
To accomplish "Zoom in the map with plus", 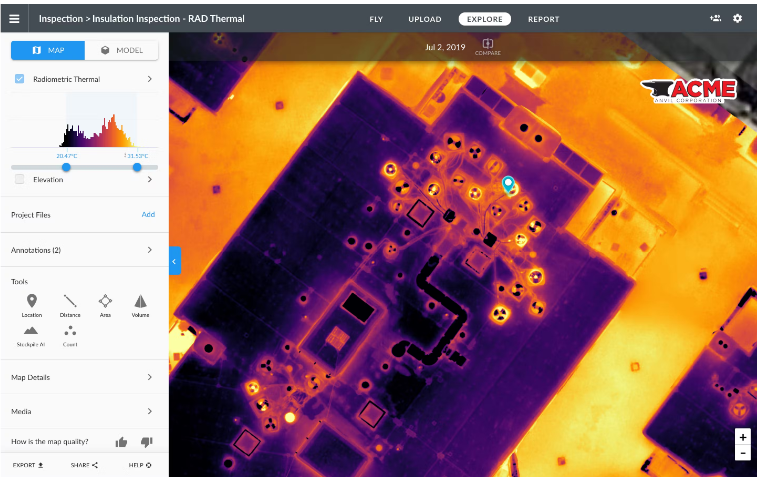I will click(743, 437).
